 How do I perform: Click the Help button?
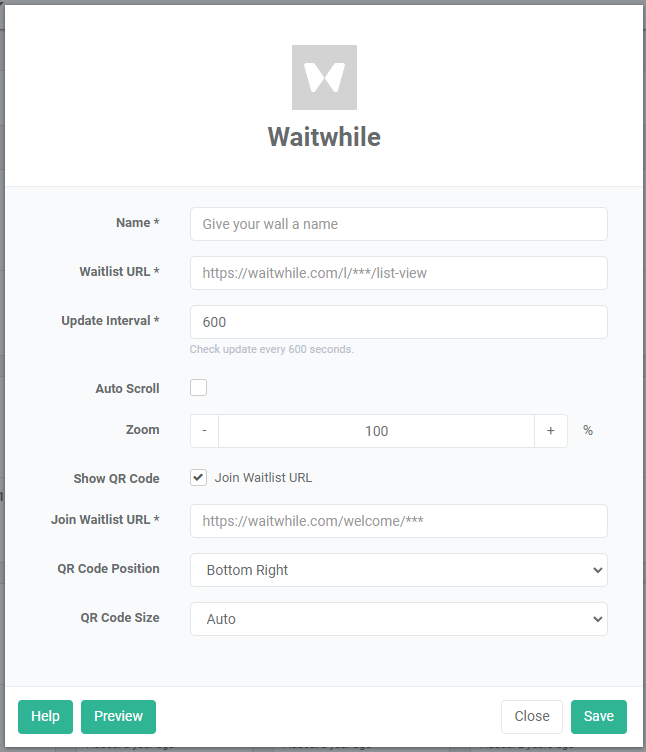click(46, 717)
